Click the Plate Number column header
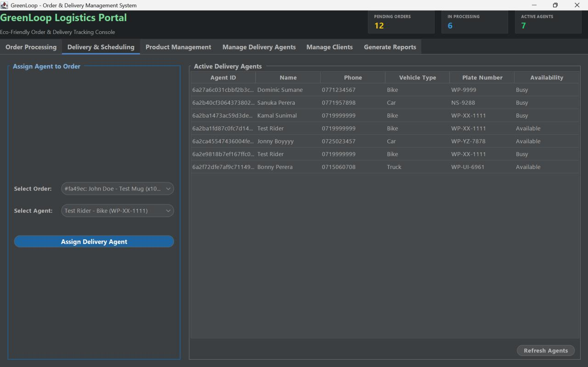The height and width of the screenshot is (367, 588). coord(482,78)
